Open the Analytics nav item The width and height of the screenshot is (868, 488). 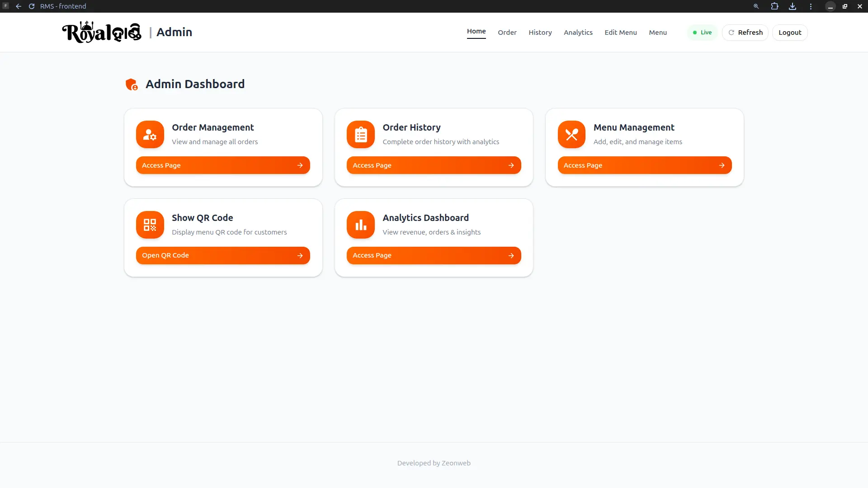[x=578, y=33]
